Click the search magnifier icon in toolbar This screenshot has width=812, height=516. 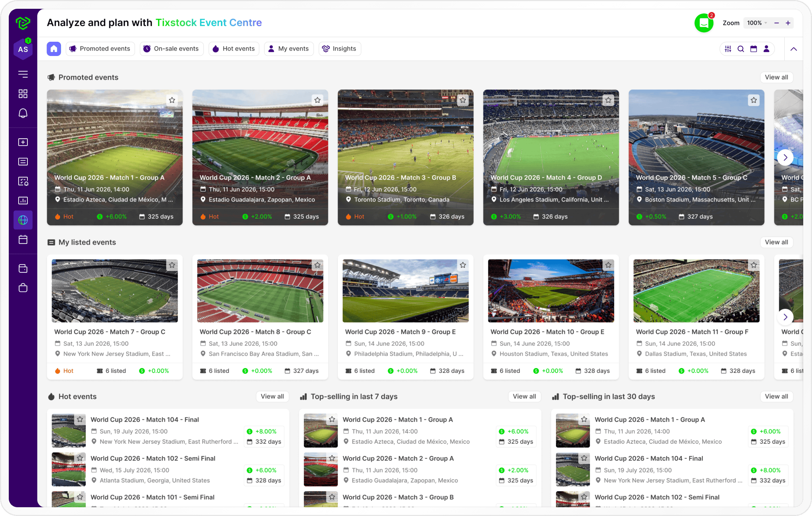741,49
